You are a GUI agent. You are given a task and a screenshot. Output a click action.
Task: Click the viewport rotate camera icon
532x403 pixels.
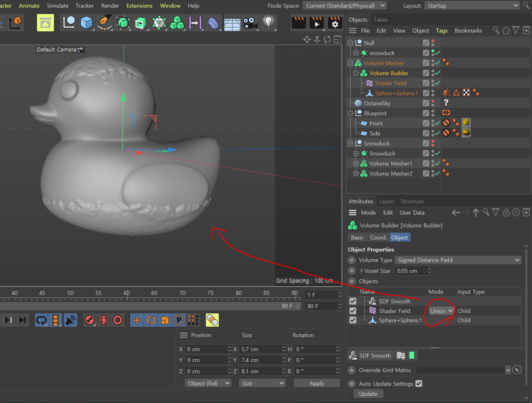point(327,39)
